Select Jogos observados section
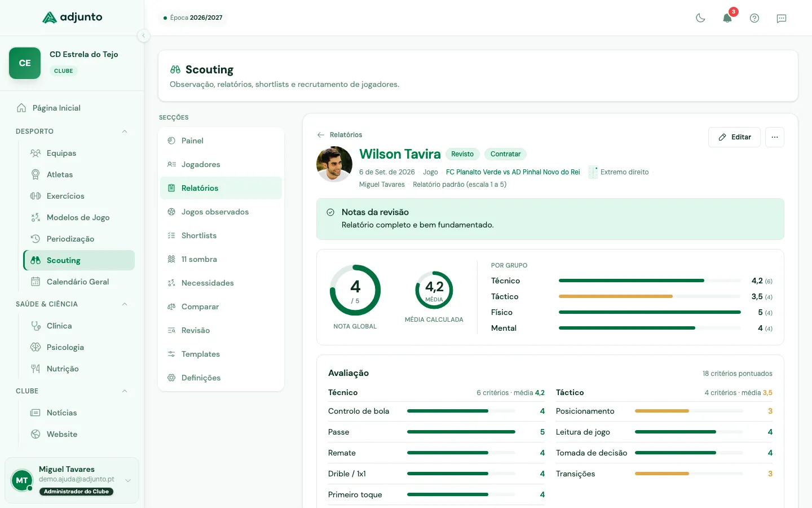 [x=221, y=212]
